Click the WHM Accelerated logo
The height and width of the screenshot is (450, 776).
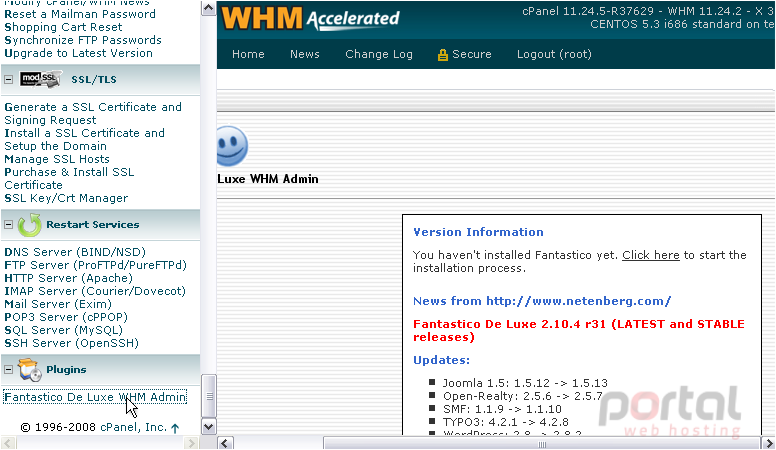pos(310,18)
